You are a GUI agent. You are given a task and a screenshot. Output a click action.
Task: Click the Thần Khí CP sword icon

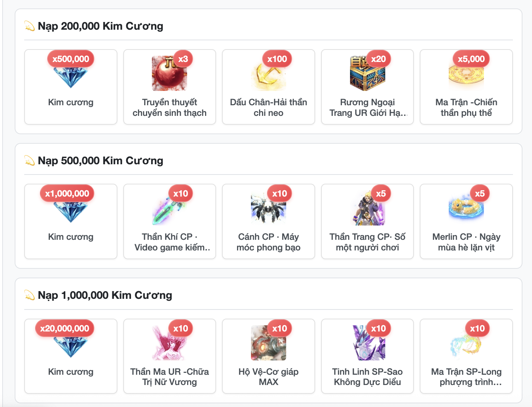[170, 208]
